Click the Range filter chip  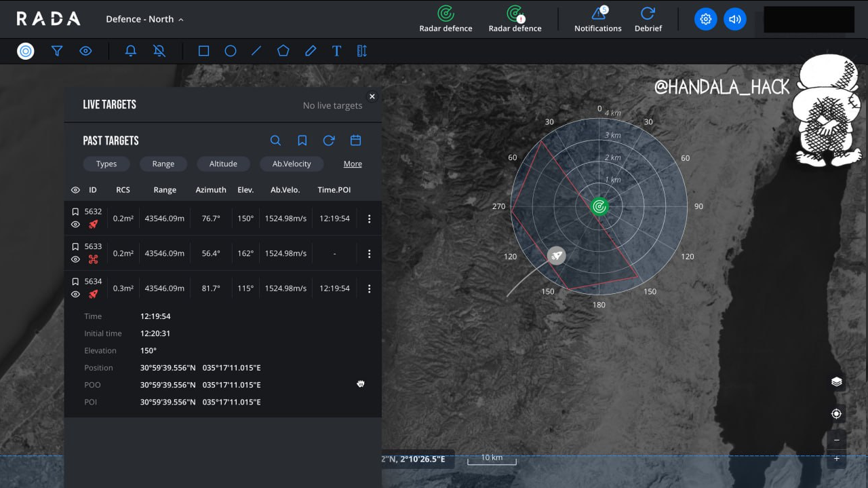[x=163, y=164]
